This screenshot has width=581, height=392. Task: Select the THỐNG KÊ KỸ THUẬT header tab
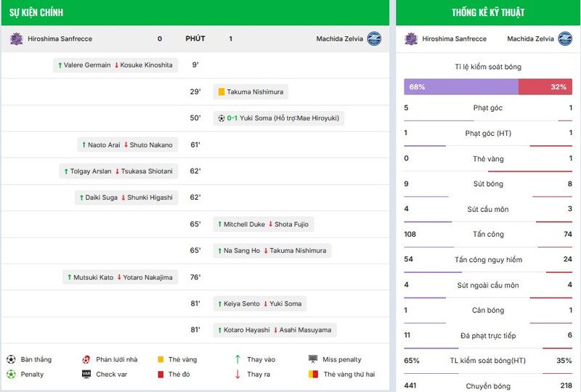(x=487, y=12)
